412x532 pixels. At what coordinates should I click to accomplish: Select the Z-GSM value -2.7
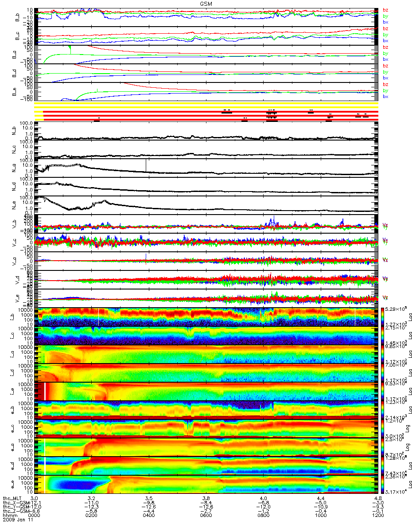tap(206, 512)
